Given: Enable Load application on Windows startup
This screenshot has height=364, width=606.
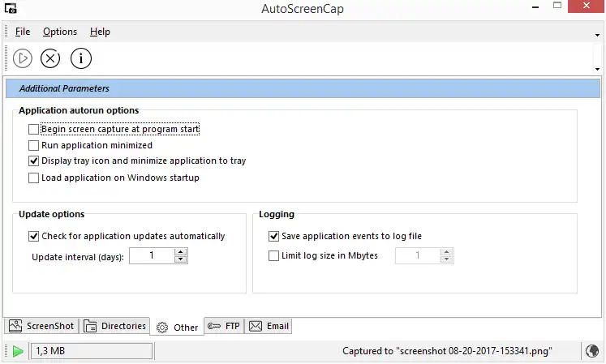Looking at the screenshot, I should [33, 178].
